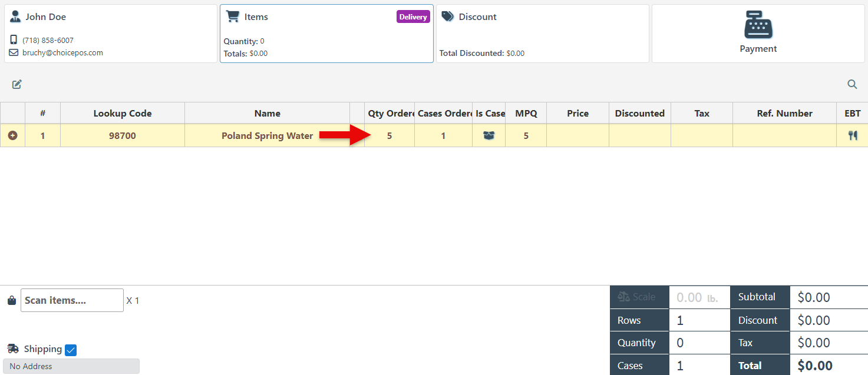Viewport: 868px width, 375px height.
Task: Sort by Lookup Code column header
Action: 122,113
